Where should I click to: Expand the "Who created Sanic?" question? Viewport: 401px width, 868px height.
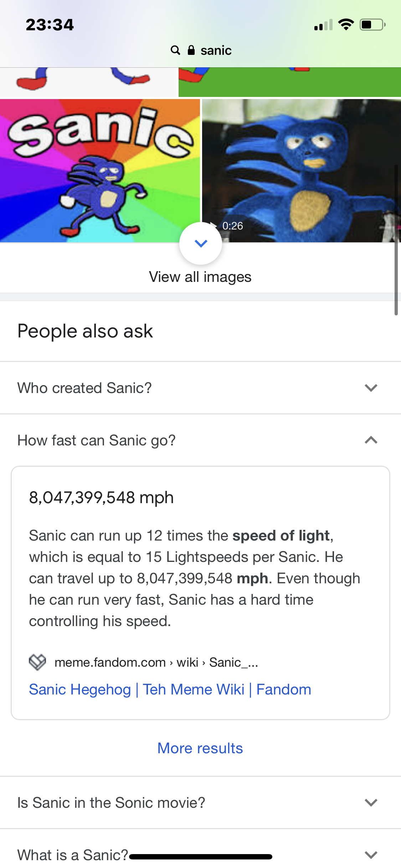point(371,388)
